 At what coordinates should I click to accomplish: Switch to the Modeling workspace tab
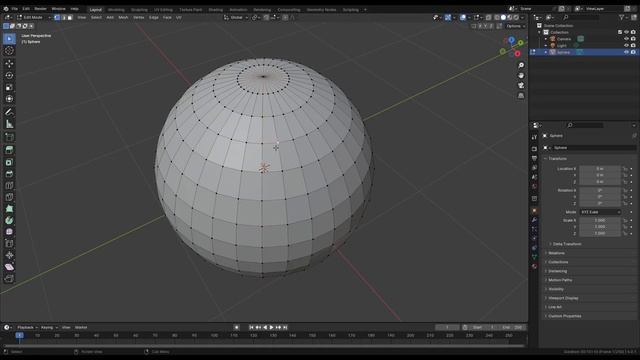(116, 9)
